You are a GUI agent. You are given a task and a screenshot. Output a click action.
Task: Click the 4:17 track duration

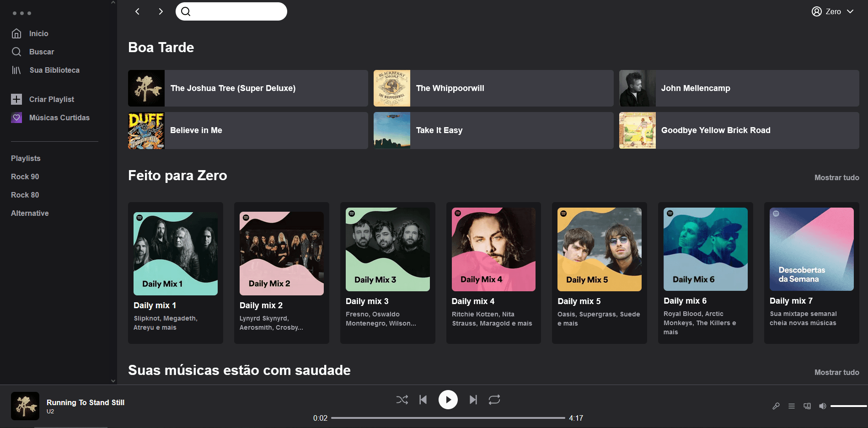pyautogui.click(x=576, y=418)
